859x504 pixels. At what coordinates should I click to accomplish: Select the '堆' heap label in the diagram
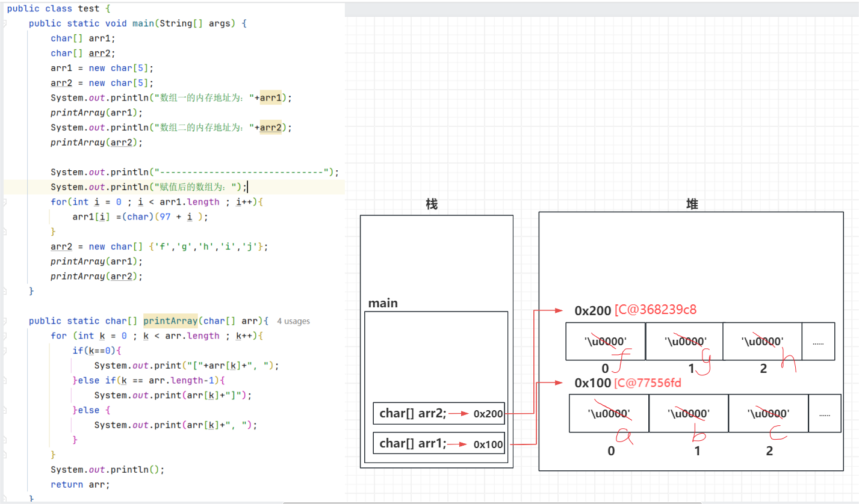692,204
